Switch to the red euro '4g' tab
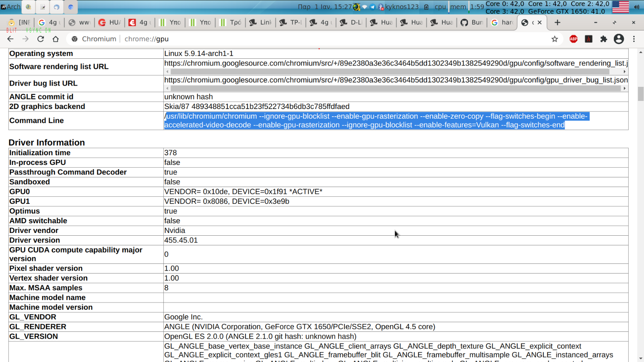The width and height of the screenshot is (644, 362). [140, 23]
